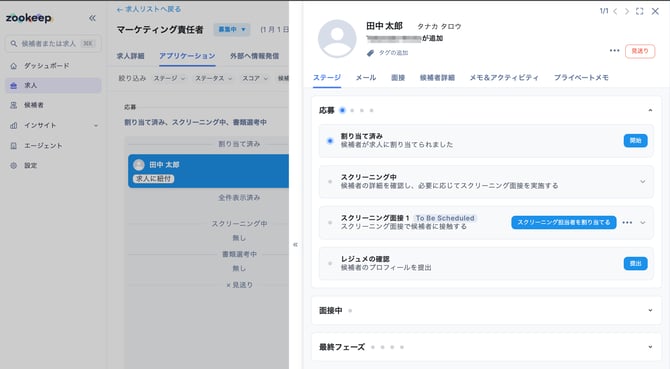Image resolution: width=670 pixels, height=369 pixels.
Task: Open three-dot menu for スクリーニング面接 1
Action: click(627, 223)
